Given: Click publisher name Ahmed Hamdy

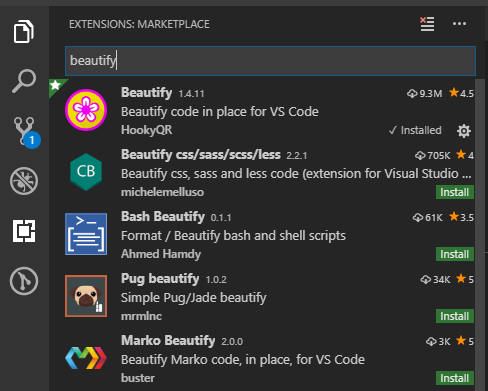Looking at the screenshot, I should pyautogui.click(x=161, y=254).
